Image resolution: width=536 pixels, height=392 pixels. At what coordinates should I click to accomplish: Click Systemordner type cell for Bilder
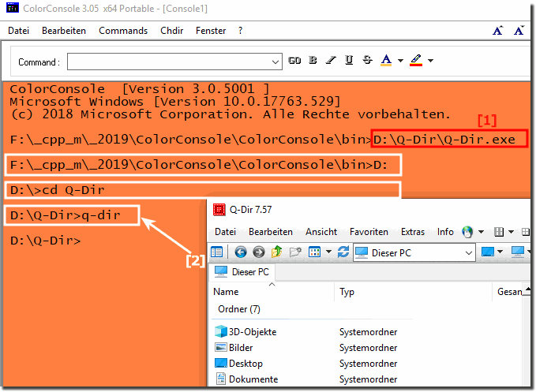pos(368,348)
